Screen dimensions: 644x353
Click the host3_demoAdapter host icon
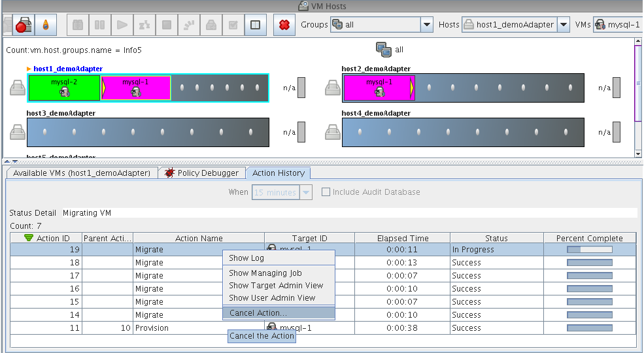[18, 133]
